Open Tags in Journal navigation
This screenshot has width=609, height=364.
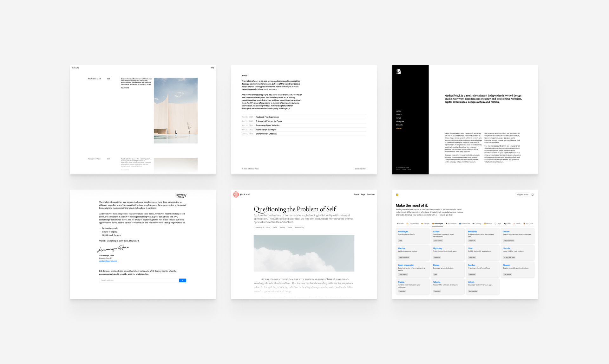tap(363, 195)
